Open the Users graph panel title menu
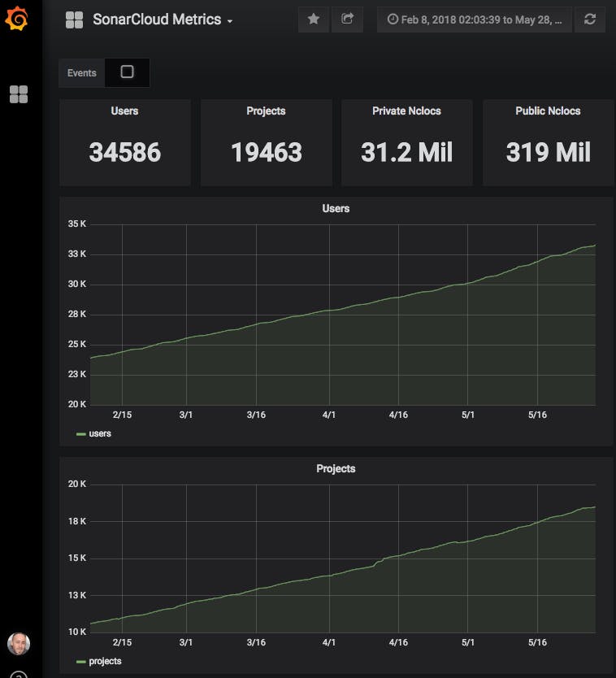The width and height of the screenshot is (616, 678). [336, 208]
